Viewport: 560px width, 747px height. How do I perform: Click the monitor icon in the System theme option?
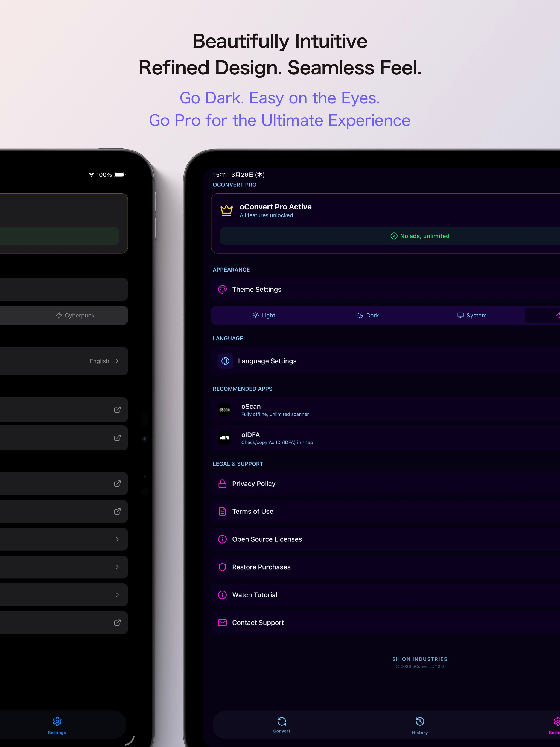[x=460, y=316]
